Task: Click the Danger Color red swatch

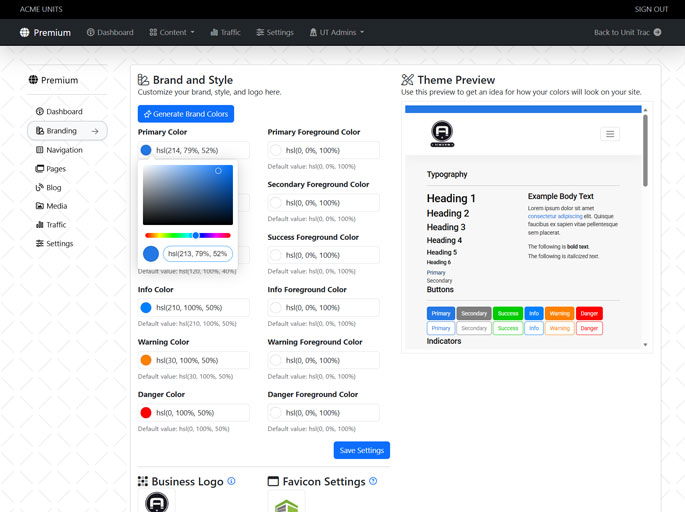Action: 146,413
